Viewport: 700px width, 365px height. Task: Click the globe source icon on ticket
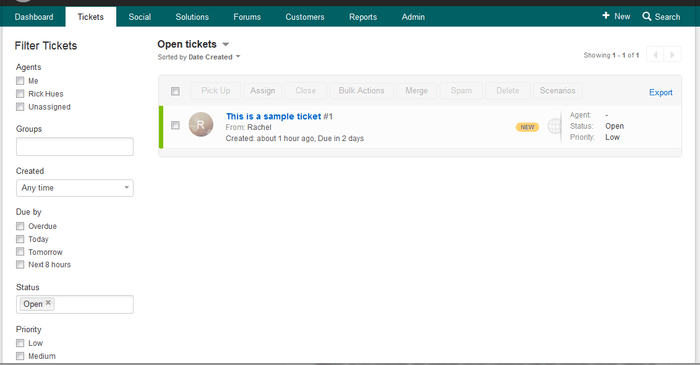(554, 126)
